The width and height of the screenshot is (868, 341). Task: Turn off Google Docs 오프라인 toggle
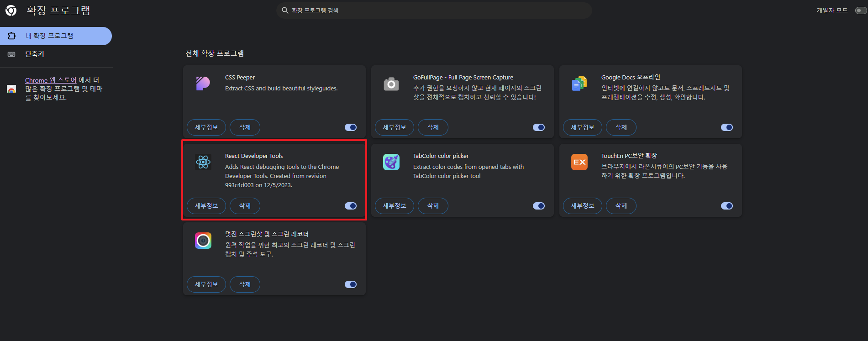[x=727, y=127]
